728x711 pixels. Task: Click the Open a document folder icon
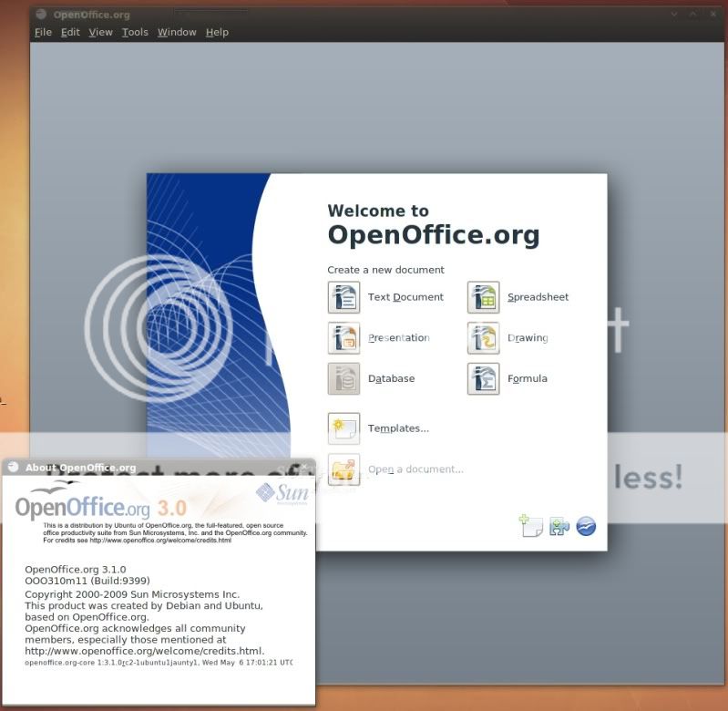pyautogui.click(x=343, y=469)
